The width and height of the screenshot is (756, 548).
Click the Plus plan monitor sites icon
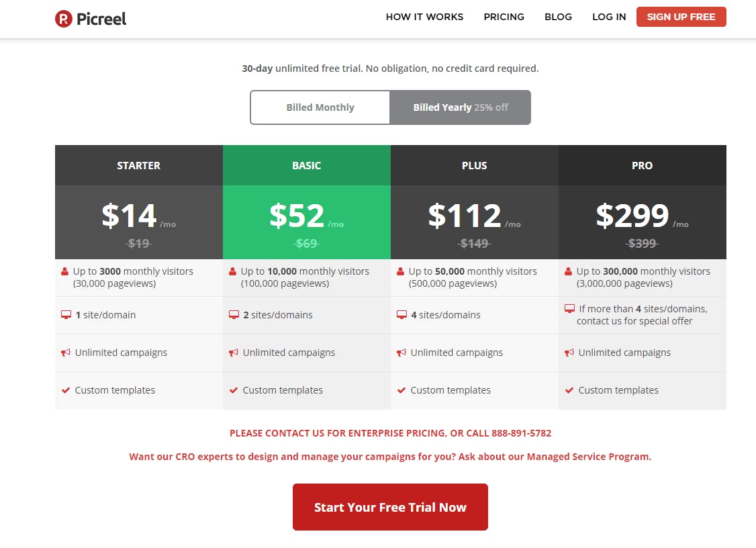(401, 315)
